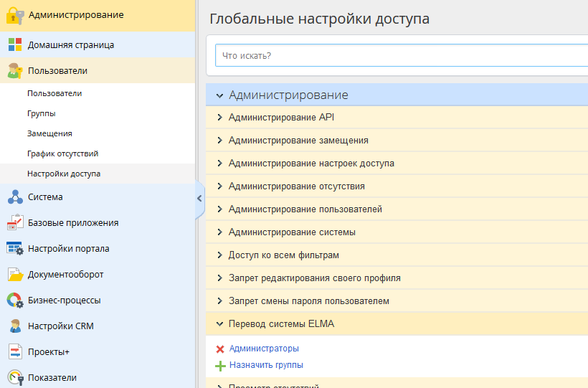Click the Базовые приложения calendar icon

pyautogui.click(x=15, y=223)
